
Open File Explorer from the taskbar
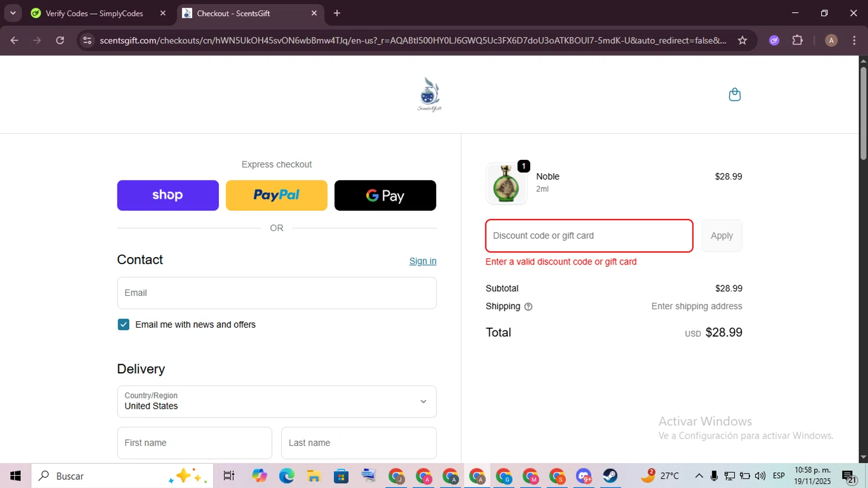click(314, 476)
